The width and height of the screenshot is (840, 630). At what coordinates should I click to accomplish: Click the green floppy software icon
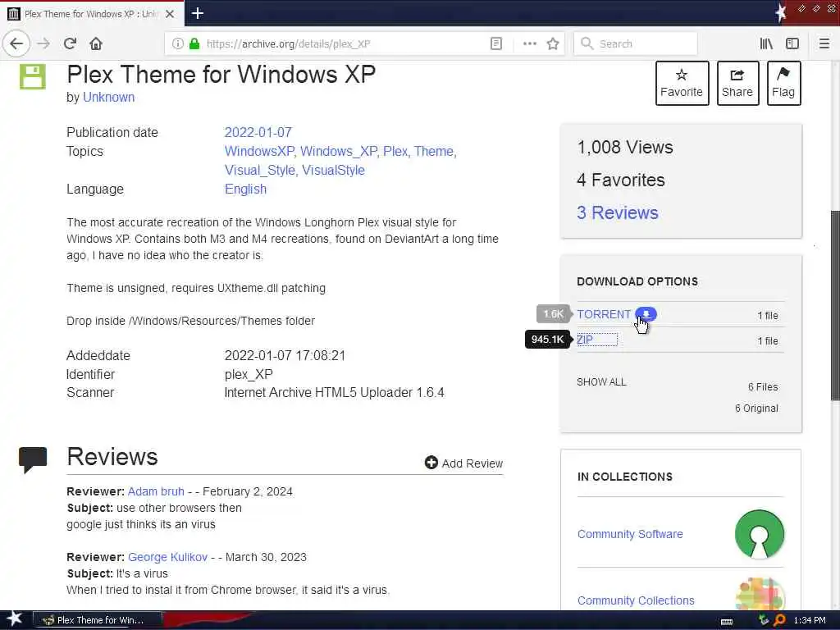coord(33,76)
